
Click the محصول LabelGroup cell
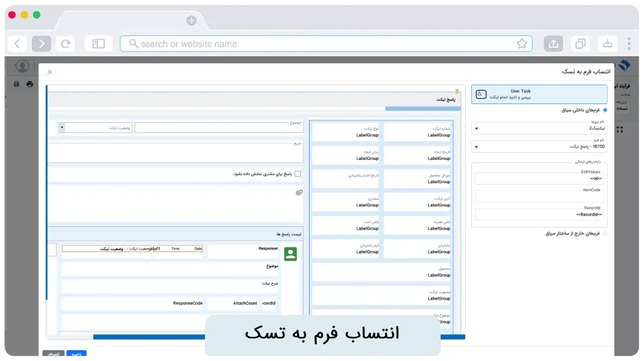(382, 272)
